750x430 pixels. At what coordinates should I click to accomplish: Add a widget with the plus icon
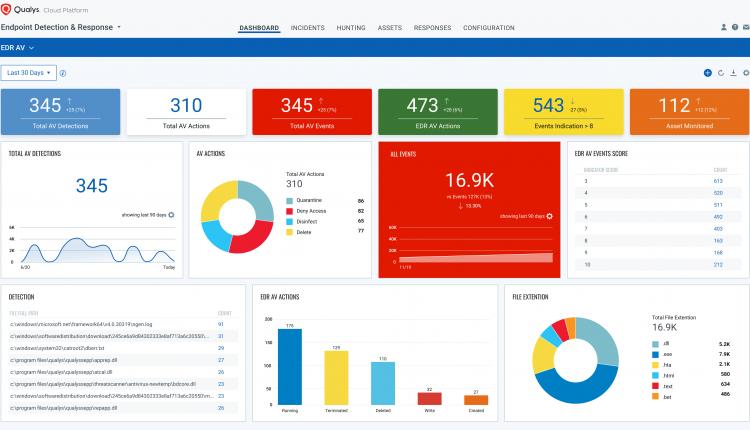(707, 73)
